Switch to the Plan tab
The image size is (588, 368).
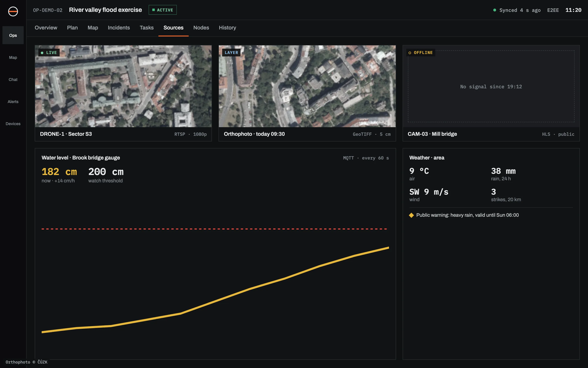[x=72, y=28]
